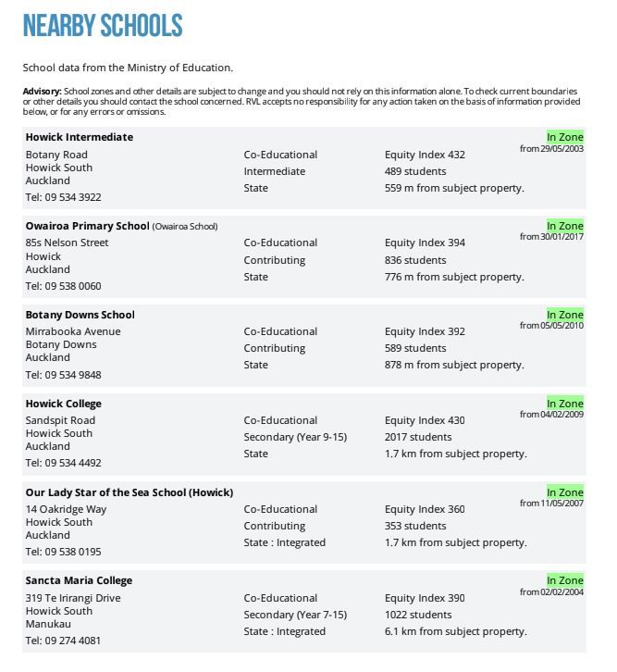Click the Botany Downs School name
This screenshot has width=617, height=672.
(80, 315)
